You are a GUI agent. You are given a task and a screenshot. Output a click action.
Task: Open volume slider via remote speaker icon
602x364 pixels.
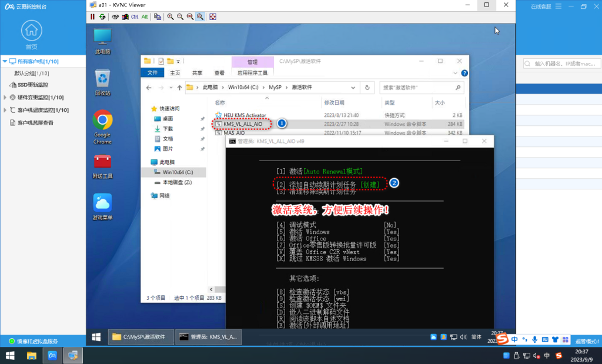(x=463, y=337)
